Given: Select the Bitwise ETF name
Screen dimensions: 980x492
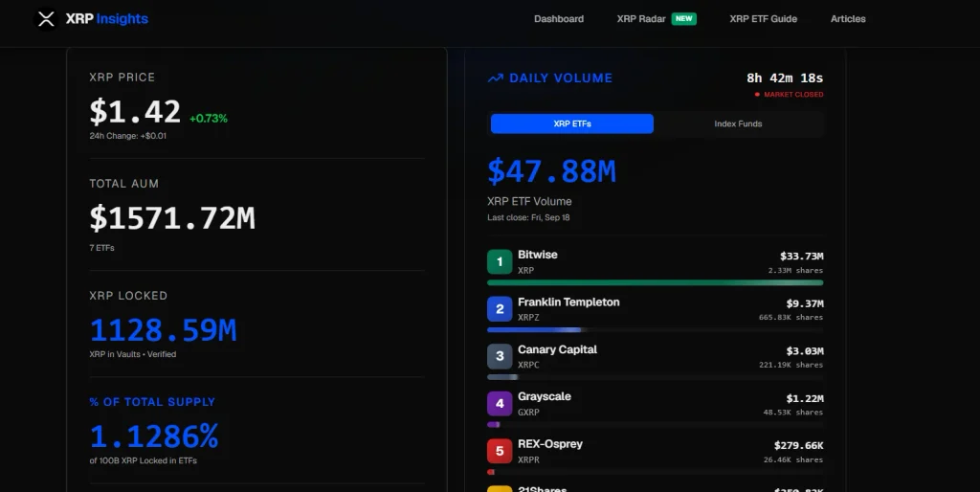Looking at the screenshot, I should tap(538, 255).
